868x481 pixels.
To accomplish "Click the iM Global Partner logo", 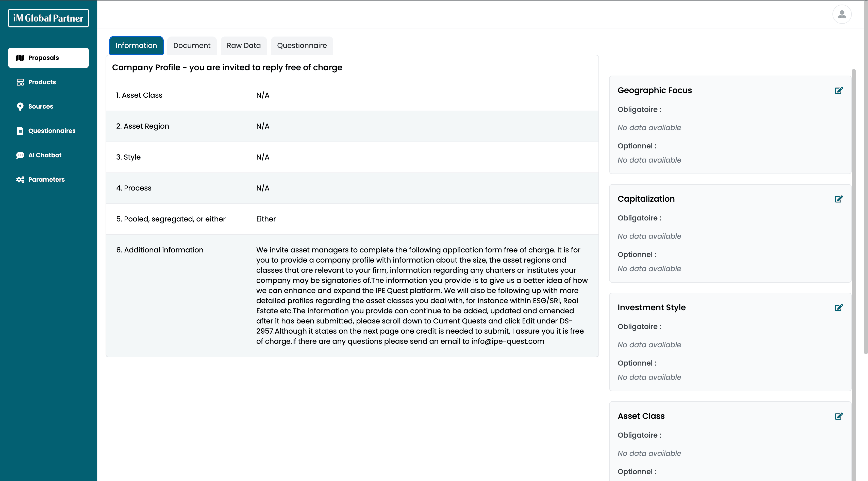I will [48, 18].
